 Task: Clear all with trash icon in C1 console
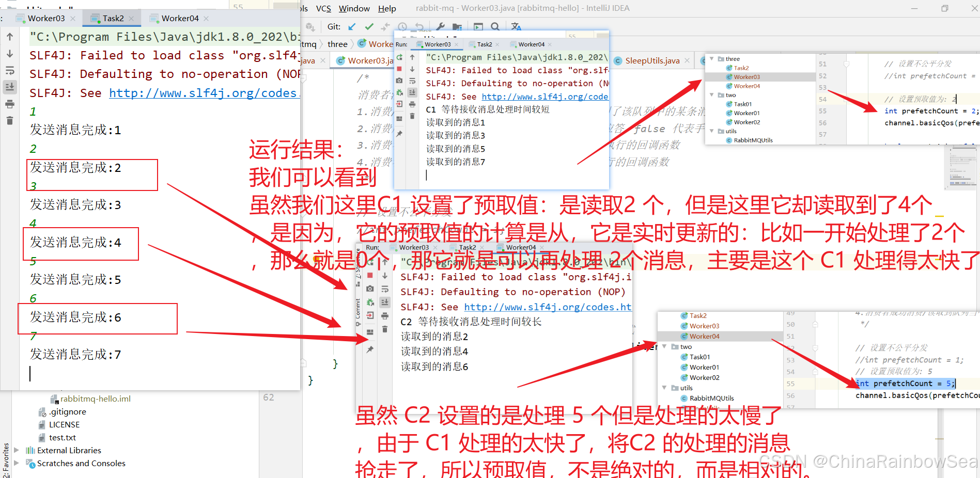412,116
